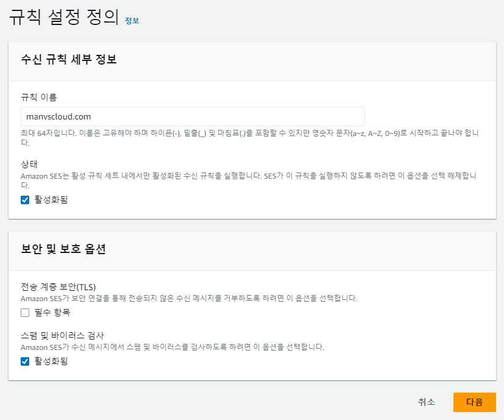The width and height of the screenshot is (504, 420).
Task: Open the 정보 link beside the page title
Action: click(132, 21)
